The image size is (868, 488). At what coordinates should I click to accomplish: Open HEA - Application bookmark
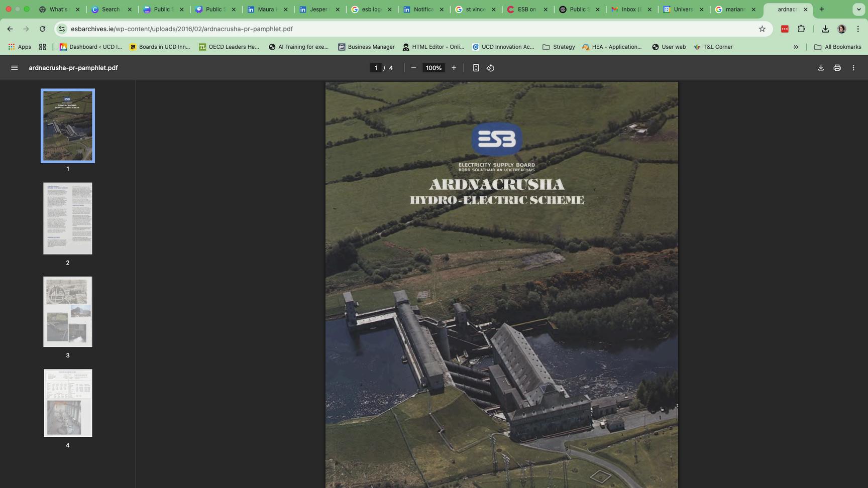pyautogui.click(x=612, y=47)
